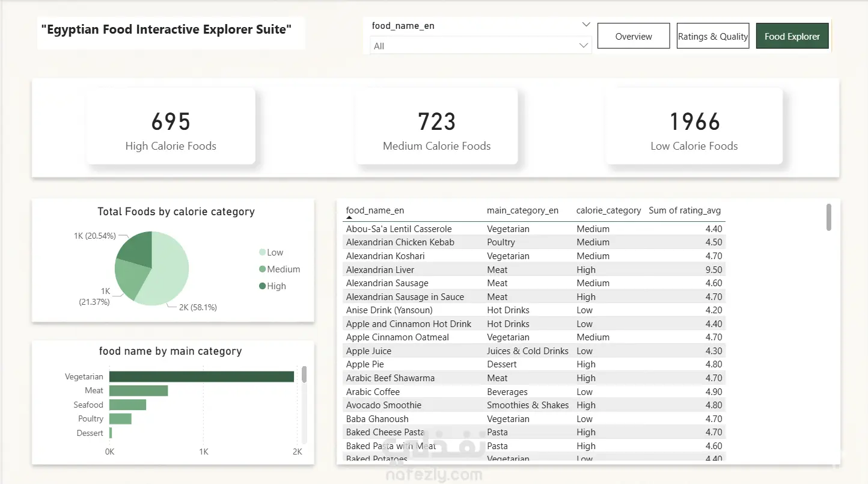Screen dimensions: 868x484
Task: Sort by the Sum of rating_avg column
Action: [685, 210]
